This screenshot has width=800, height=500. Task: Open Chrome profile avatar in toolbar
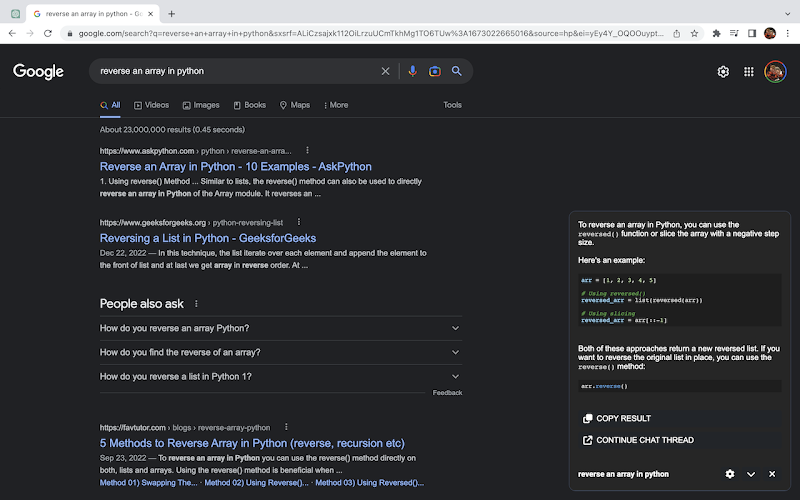[x=770, y=33]
